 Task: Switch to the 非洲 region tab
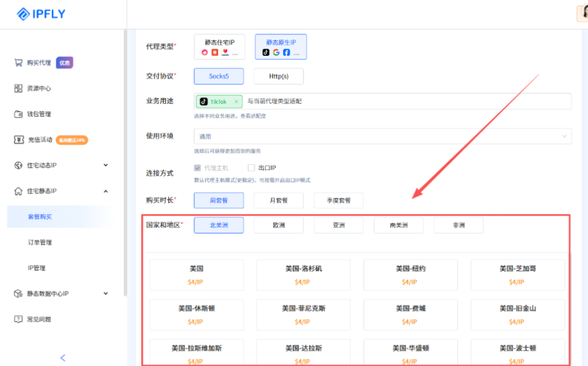pyautogui.click(x=459, y=225)
